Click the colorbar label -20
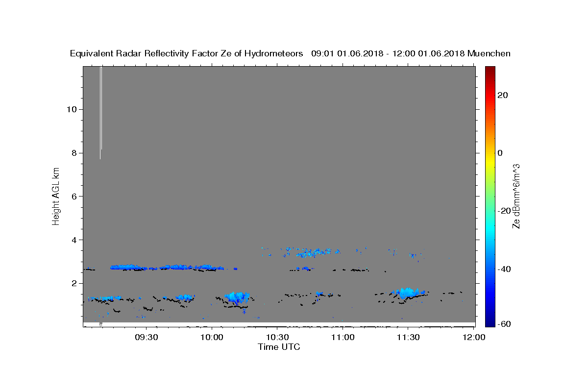The height and width of the screenshot is (392, 588). pyautogui.click(x=504, y=211)
